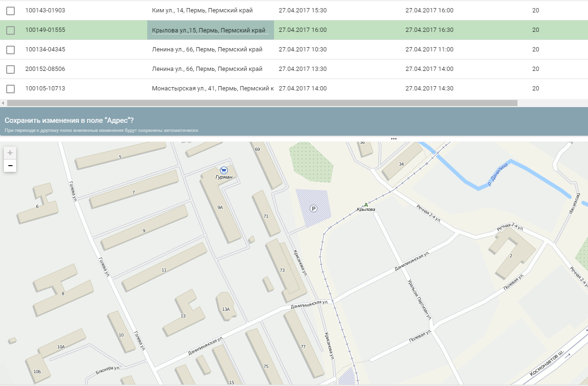
Task: Click the three-dot panel resize handle
Action: tap(394, 139)
